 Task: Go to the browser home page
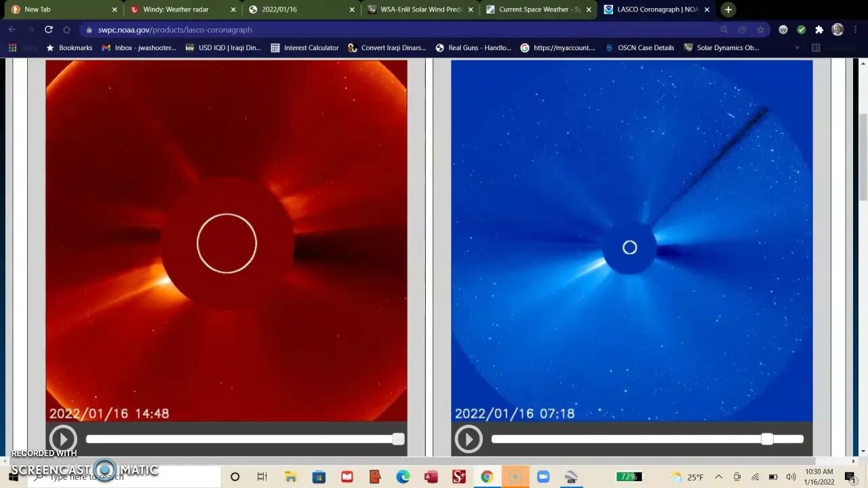(66, 29)
